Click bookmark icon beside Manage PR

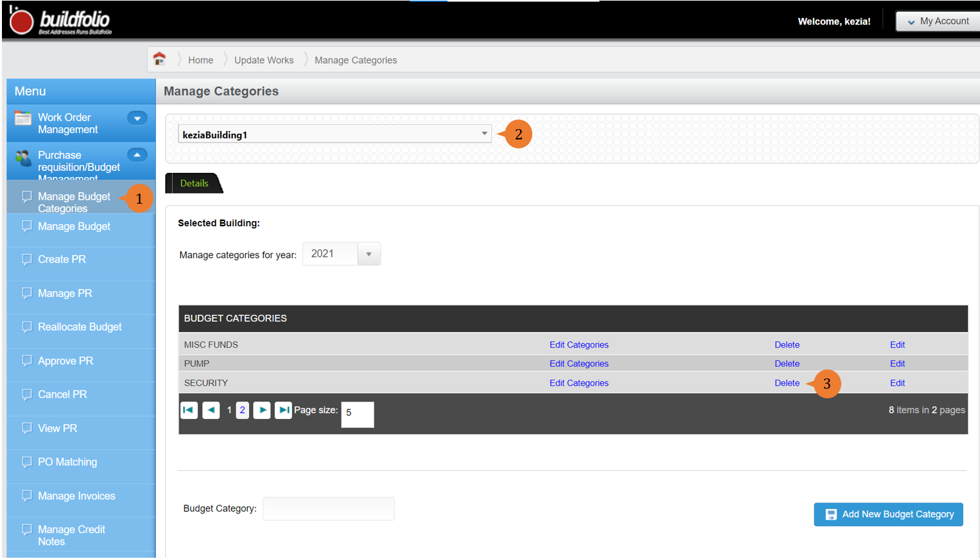pos(26,293)
